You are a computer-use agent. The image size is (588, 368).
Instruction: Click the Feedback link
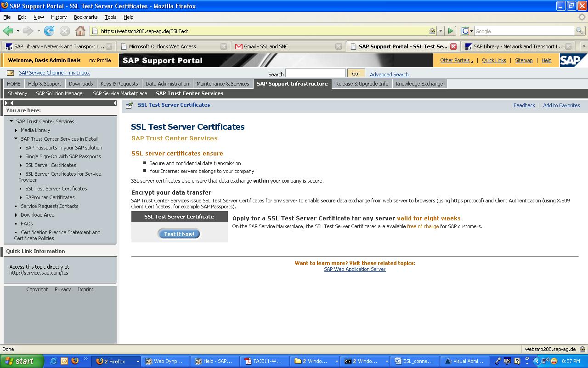[524, 105]
